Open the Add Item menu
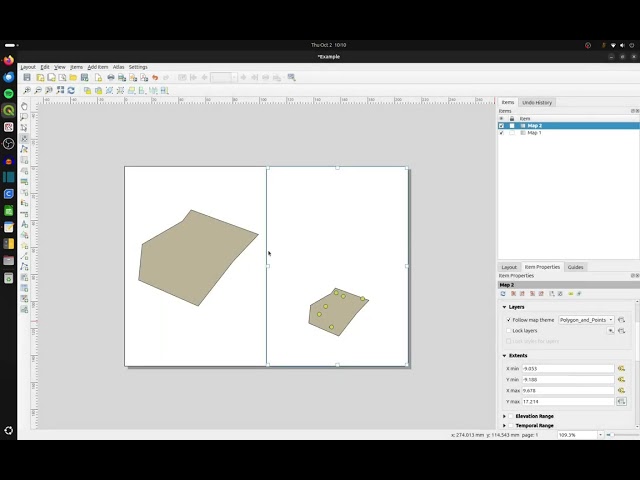The image size is (640, 480). (98, 67)
